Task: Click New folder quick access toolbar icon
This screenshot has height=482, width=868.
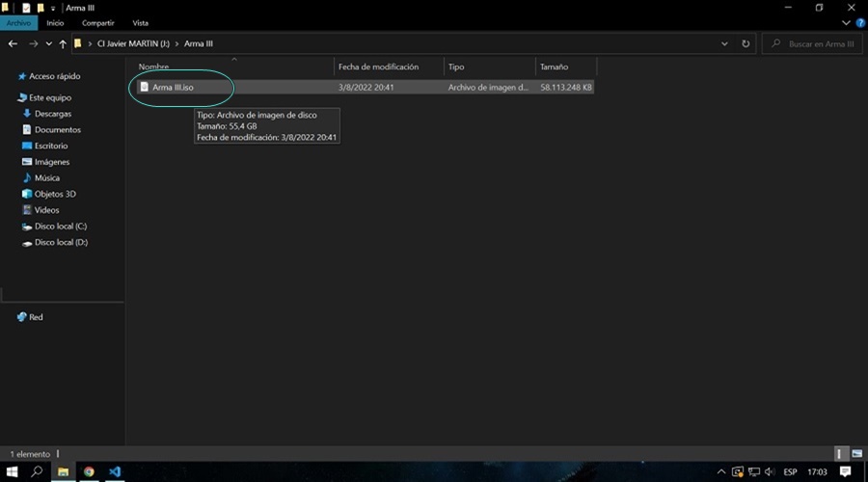Action: click(x=41, y=8)
